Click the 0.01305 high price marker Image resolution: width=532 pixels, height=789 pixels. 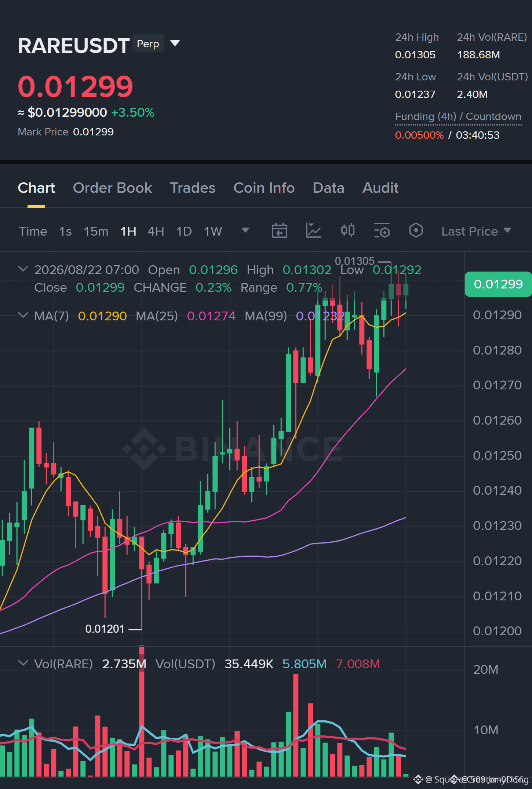(x=355, y=261)
